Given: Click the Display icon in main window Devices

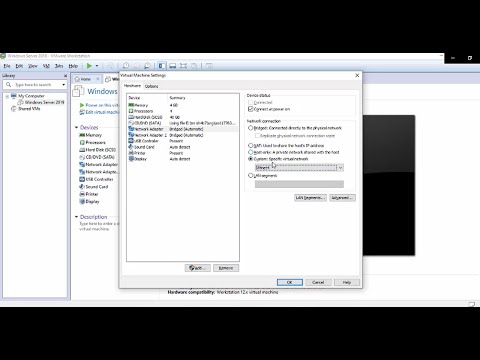Looking at the screenshot, I should pyautogui.click(x=82, y=201).
